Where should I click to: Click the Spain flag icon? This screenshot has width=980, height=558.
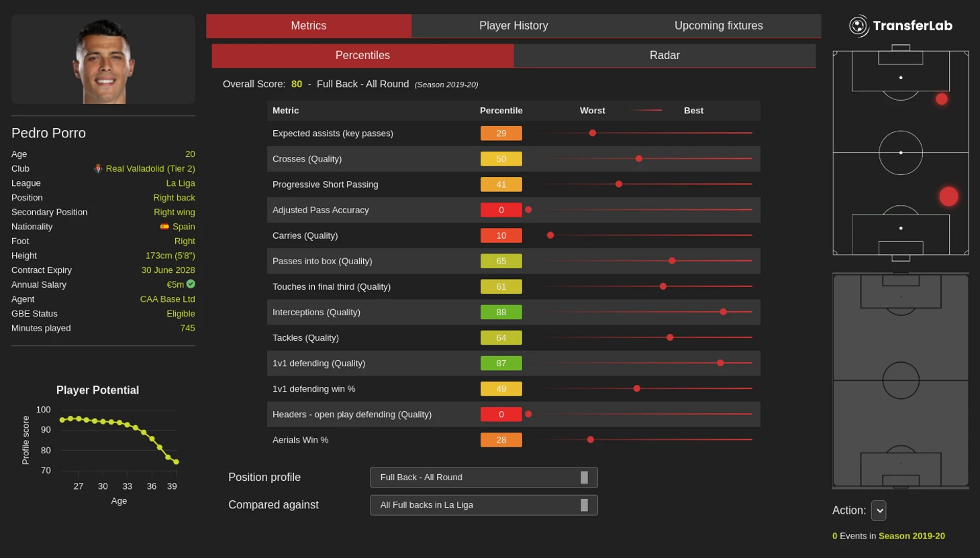[164, 227]
